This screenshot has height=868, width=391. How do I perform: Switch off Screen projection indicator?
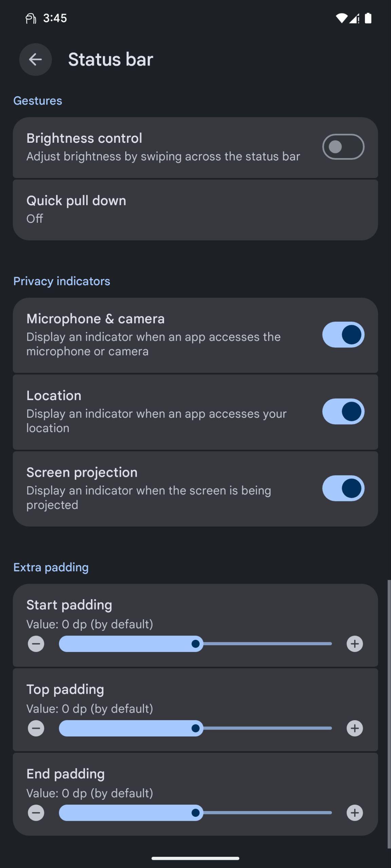[343, 488]
